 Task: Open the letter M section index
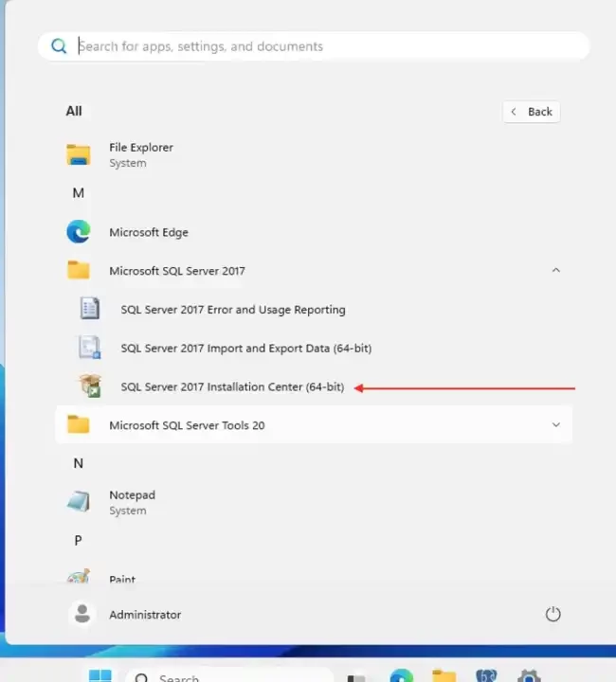(x=79, y=192)
